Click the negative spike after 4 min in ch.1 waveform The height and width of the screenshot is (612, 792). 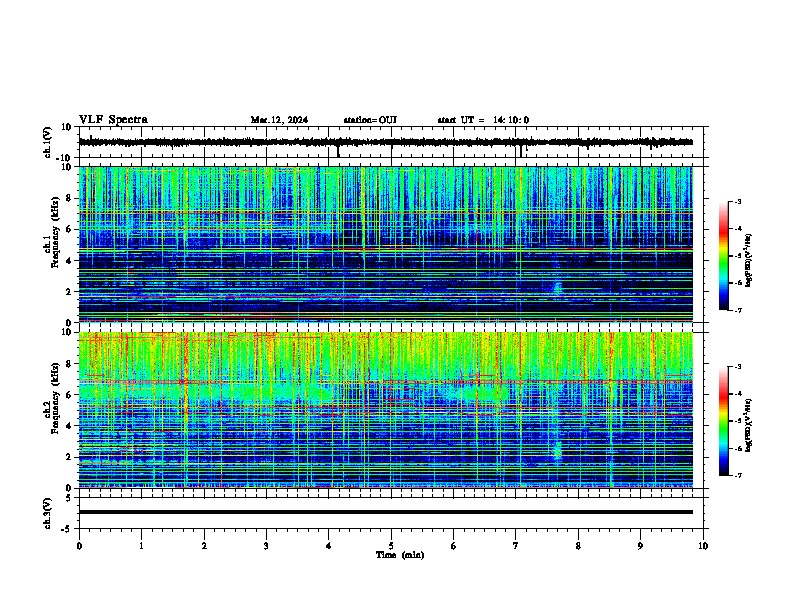[338, 150]
